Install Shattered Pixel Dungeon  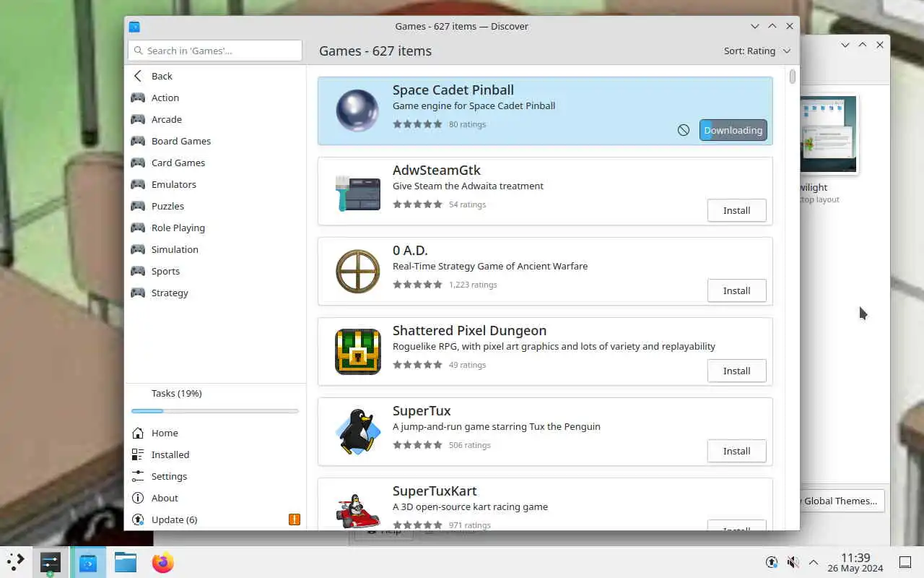click(736, 371)
